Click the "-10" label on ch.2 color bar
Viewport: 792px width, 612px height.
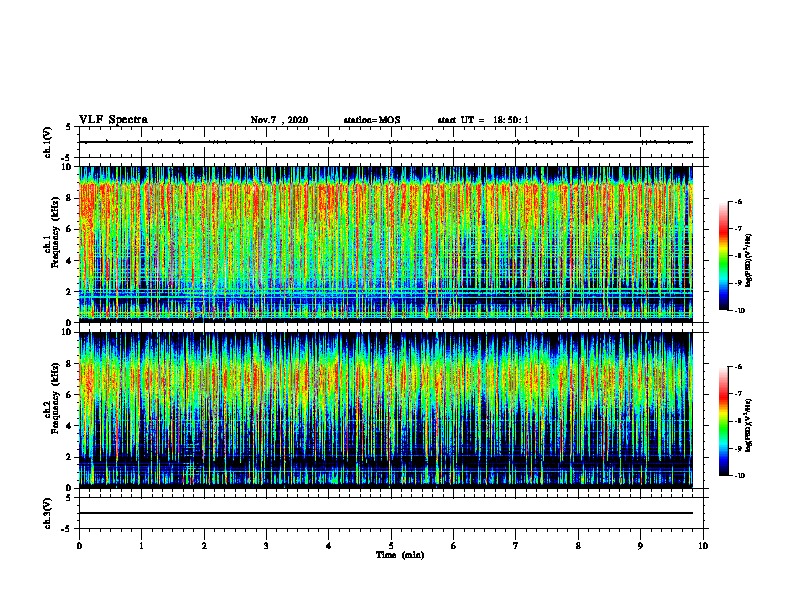(739, 476)
